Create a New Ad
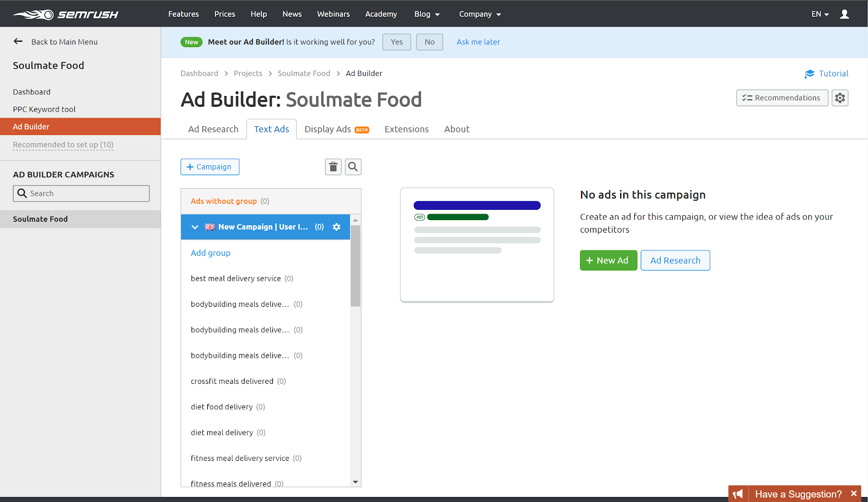868x502 pixels. [x=608, y=260]
